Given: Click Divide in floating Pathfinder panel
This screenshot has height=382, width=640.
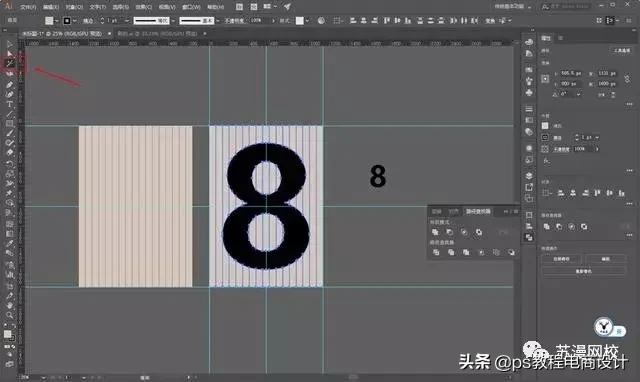Looking at the screenshot, I should pos(436,253).
